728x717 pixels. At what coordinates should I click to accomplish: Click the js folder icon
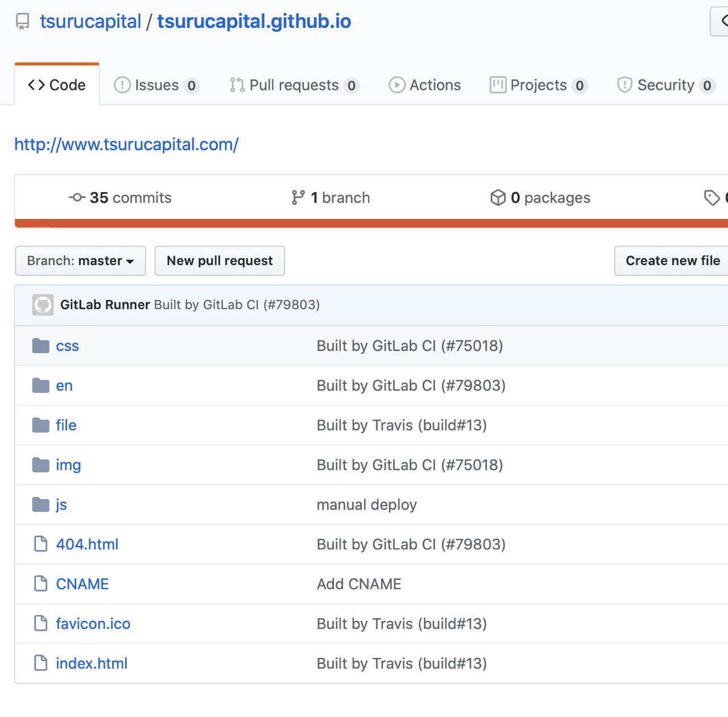click(41, 504)
